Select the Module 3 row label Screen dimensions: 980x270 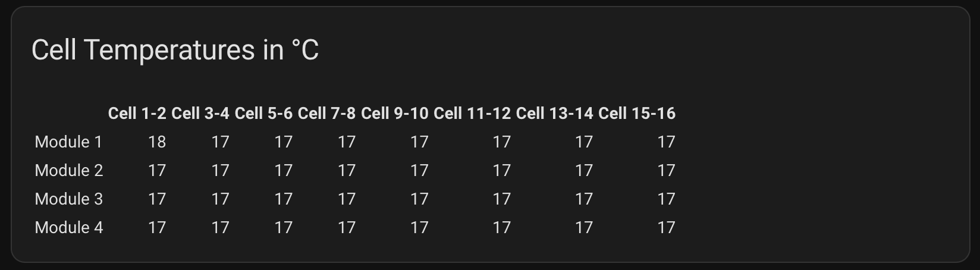click(69, 199)
